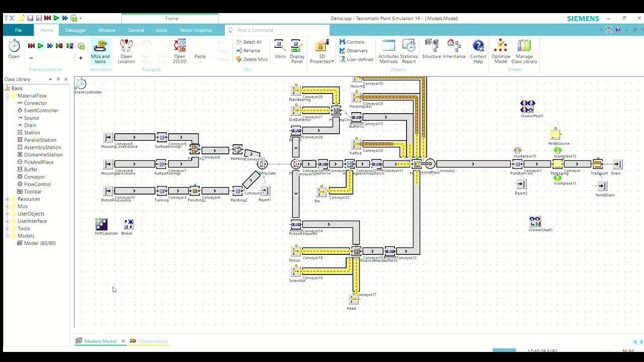
Task: Switch to the 3D .Models.Model tab
Action: [149, 341]
